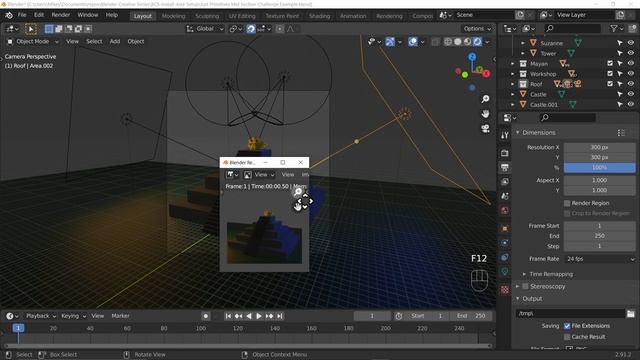Screen dimensions: 640x360
Task: Toggle viewport overlays icon
Action: point(413,42)
